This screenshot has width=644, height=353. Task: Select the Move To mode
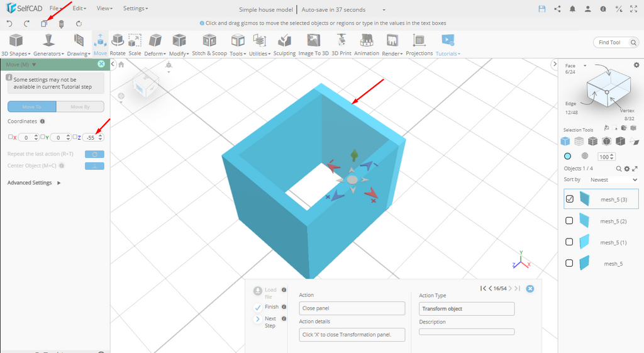(x=31, y=106)
